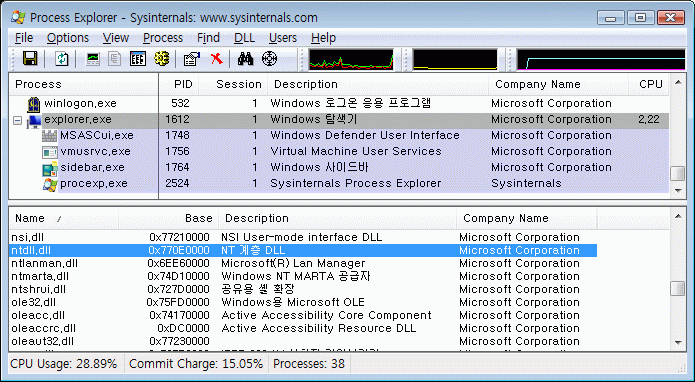Click the DLL list scrollbar up arrow
This screenshot has height=382, width=695.
(677, 216)
